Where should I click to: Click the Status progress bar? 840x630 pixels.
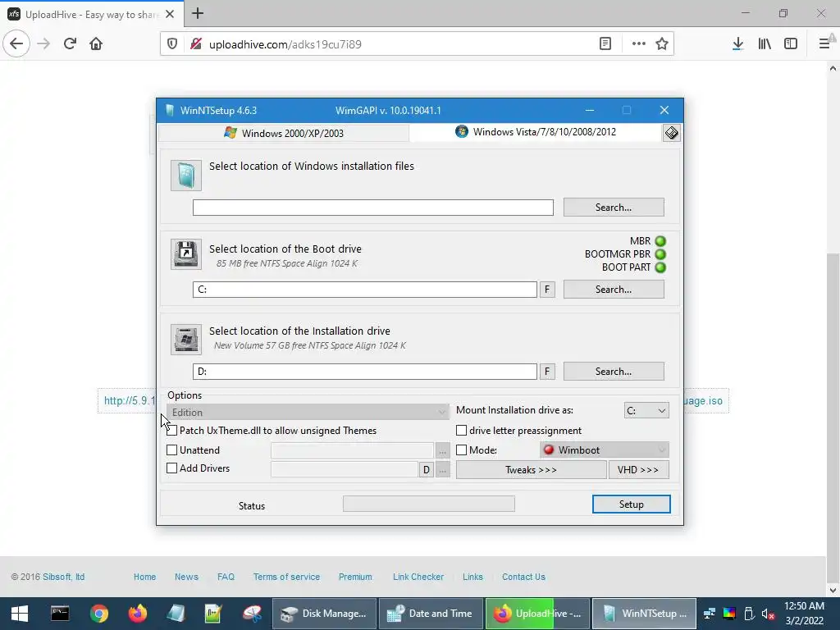[428, 504]
